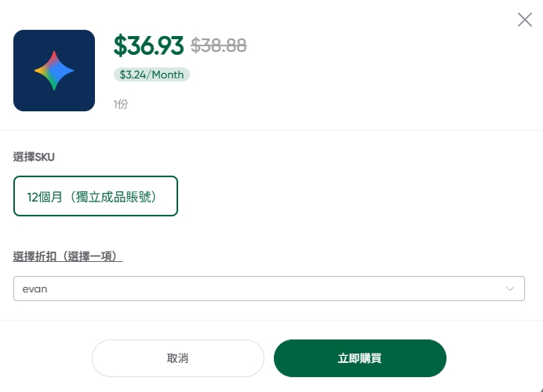Click the crossed-out $38.88 original price

[219, 45]
